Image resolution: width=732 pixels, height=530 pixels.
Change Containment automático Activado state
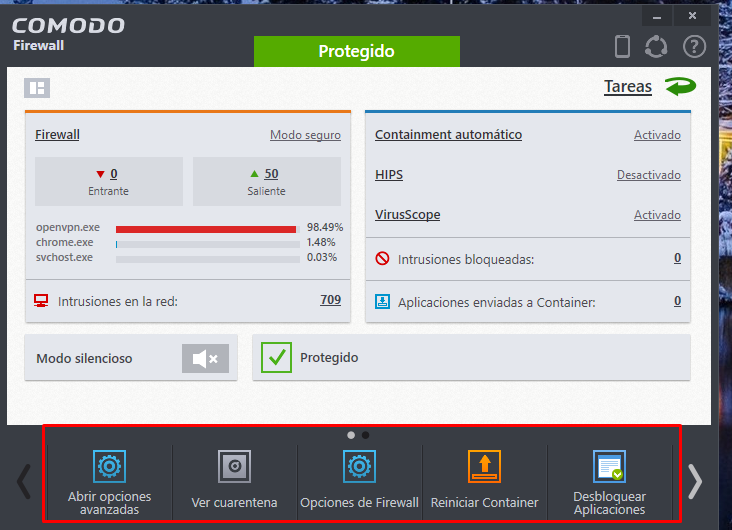(x=657, y=135)
